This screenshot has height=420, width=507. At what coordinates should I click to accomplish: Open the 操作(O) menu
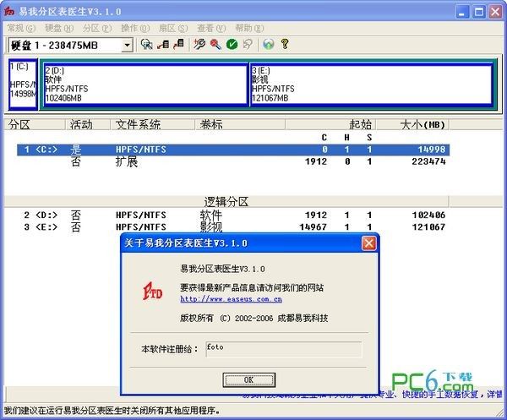[x=135, y=28]
